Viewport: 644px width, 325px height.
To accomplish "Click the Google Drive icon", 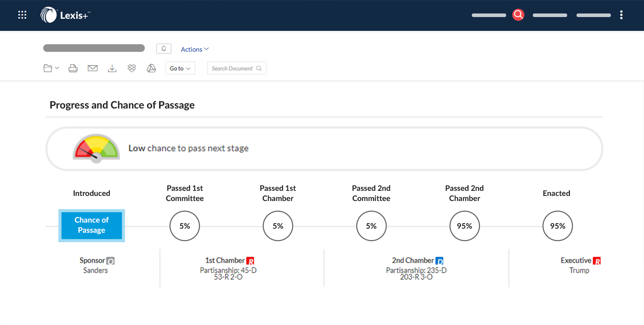I will point(151,68).
